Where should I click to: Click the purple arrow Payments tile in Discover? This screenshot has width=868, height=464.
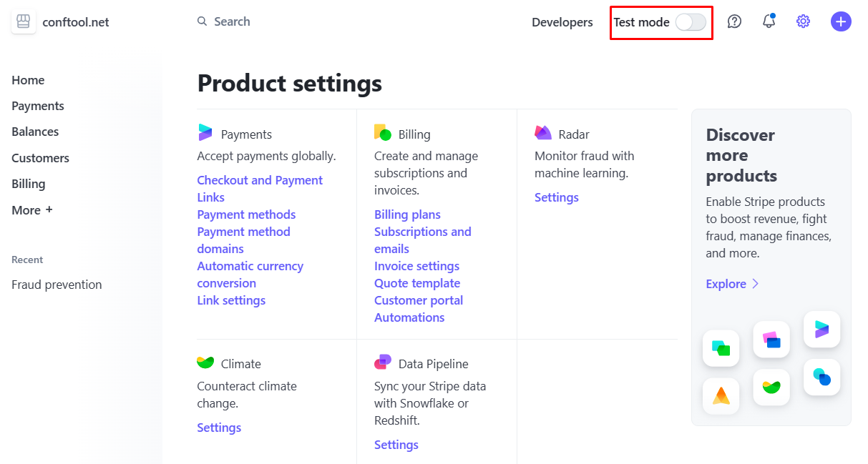pyautogui.click(x=822, y=330)
